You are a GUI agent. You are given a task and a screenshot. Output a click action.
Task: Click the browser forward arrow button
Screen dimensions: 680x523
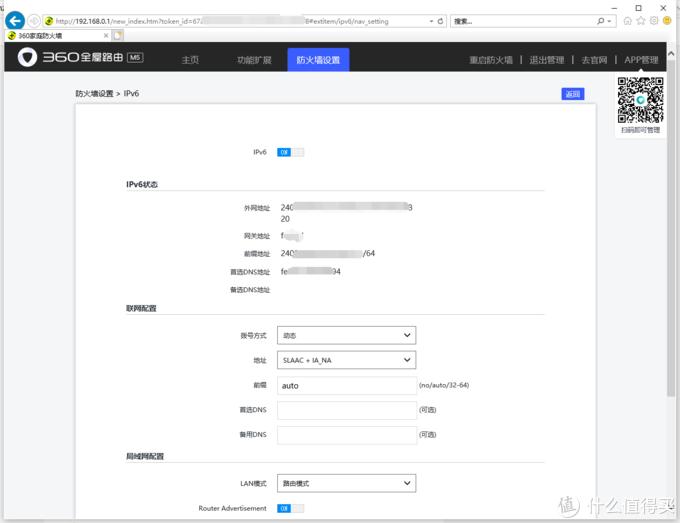pos(34,21)
